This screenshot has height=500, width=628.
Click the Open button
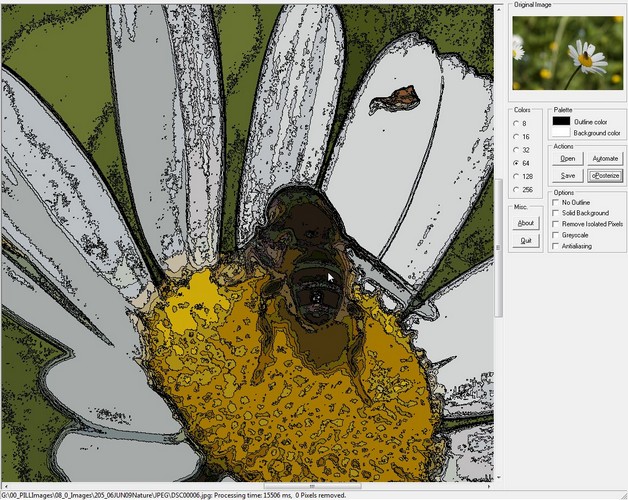(x=568, y=158)
